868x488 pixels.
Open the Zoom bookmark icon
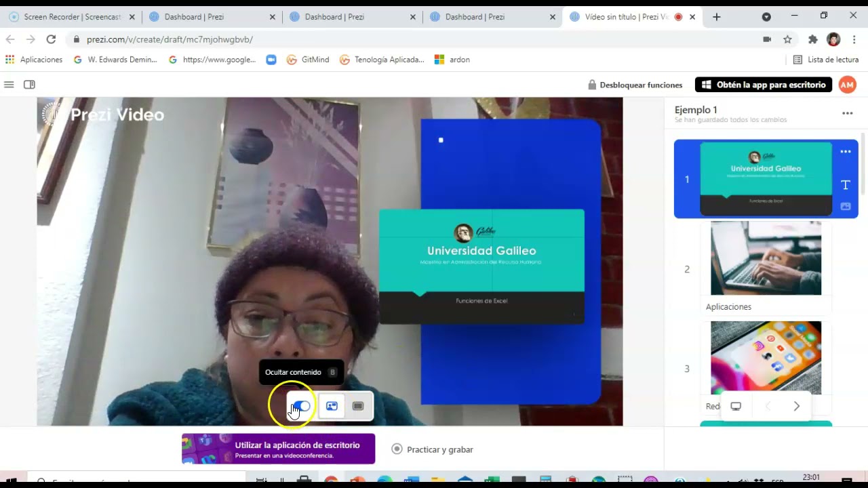(271, 60)
